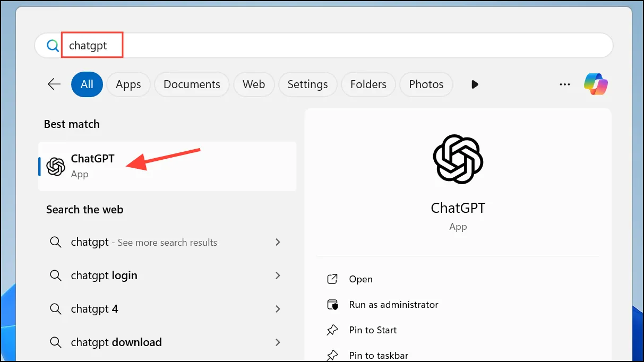Viewport: 644px width, 362px height.
Task: Expand the 'chatgpt download' suggestion chevron
Action: tap(277, 342)
